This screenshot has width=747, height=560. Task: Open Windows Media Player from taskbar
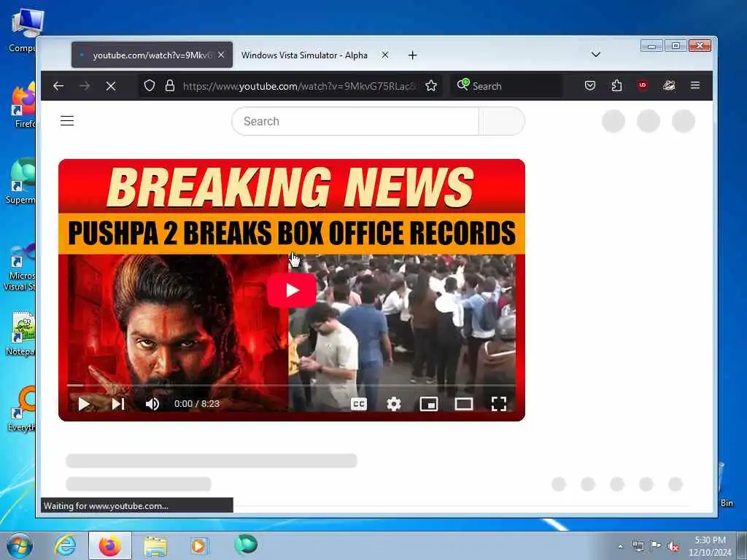click(x=198, y=545)
